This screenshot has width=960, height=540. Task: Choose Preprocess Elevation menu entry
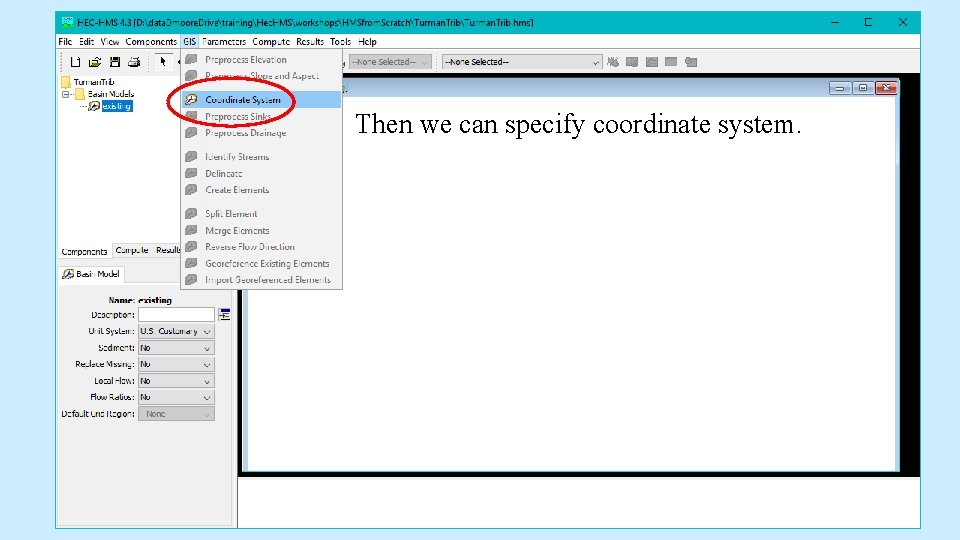[261, 59]
